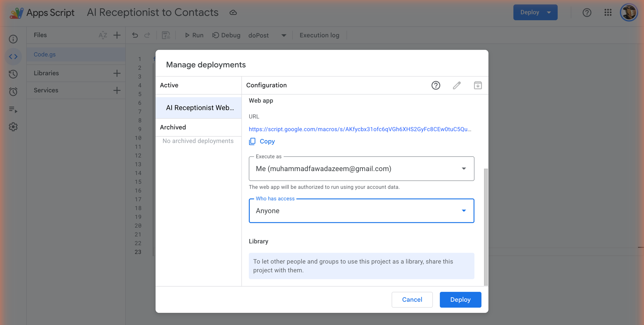Click the No archived deployments text
Image resolution: width=644 pixels, height=325 pixels.
[198, 141]
